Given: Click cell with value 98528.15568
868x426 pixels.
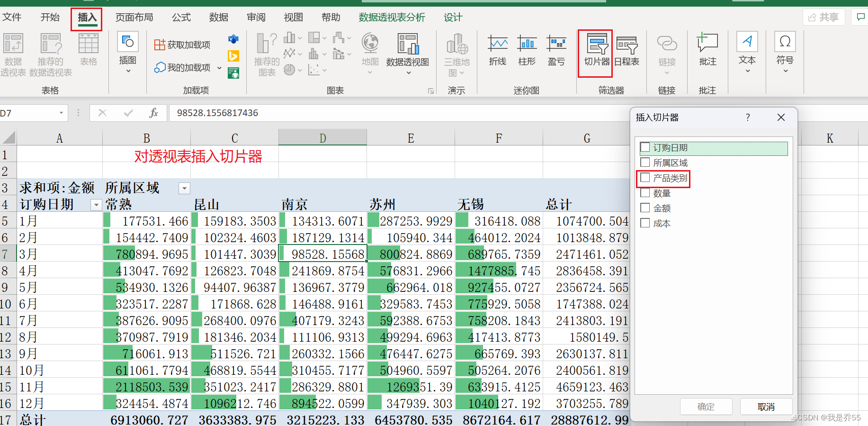Looking at the screenshot, I should point(322,254).
